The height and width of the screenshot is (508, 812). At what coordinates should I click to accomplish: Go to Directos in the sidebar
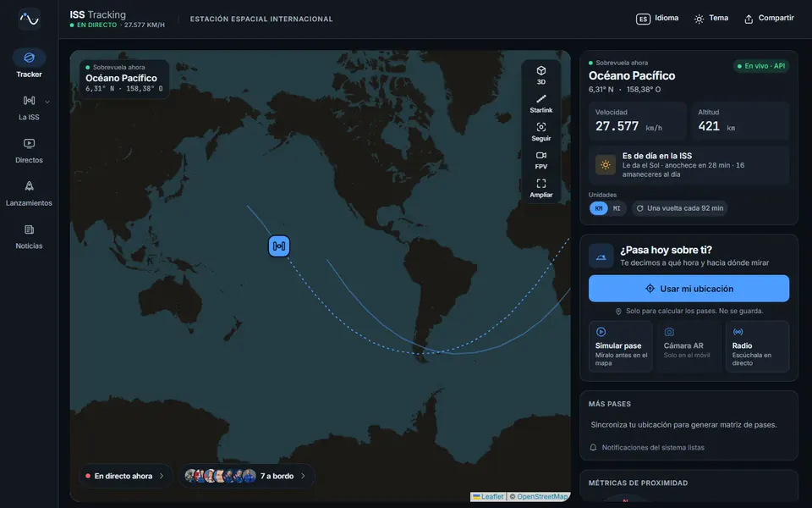coord(29,151)
